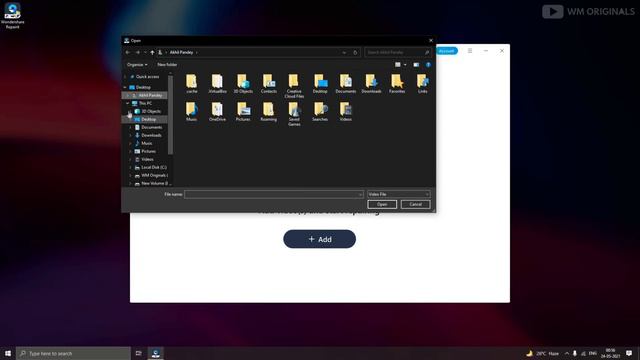
Task: Open the Organize menu
Action: pos(137,64)
